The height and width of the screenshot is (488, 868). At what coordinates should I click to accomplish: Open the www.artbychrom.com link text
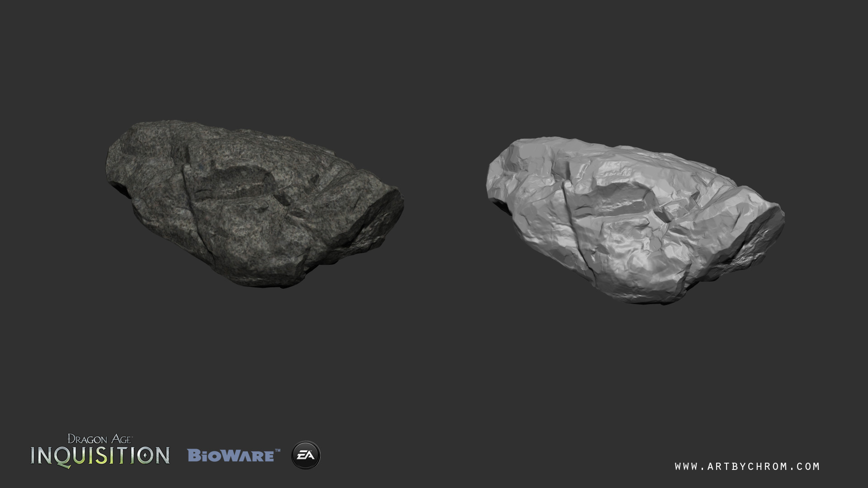747,466
